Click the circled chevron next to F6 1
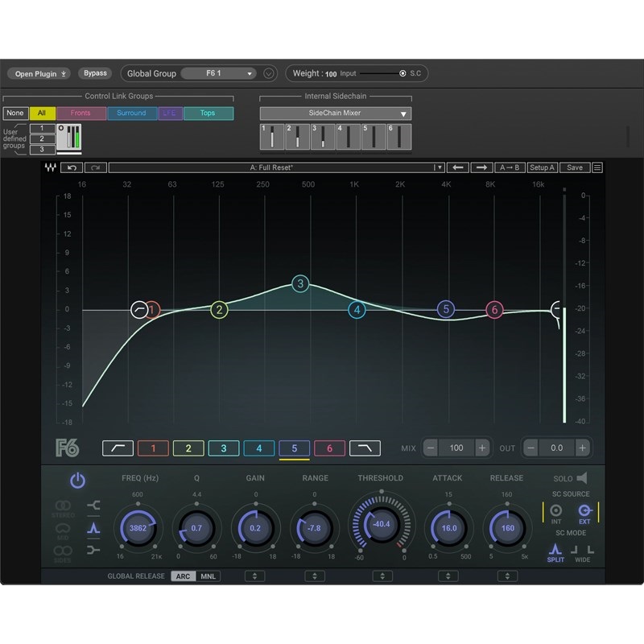This screenshot has width=644, height=644. point(268,73)
